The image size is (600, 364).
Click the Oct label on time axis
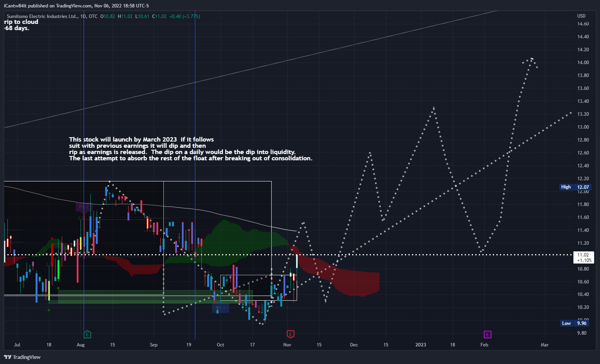coord(220,345)
